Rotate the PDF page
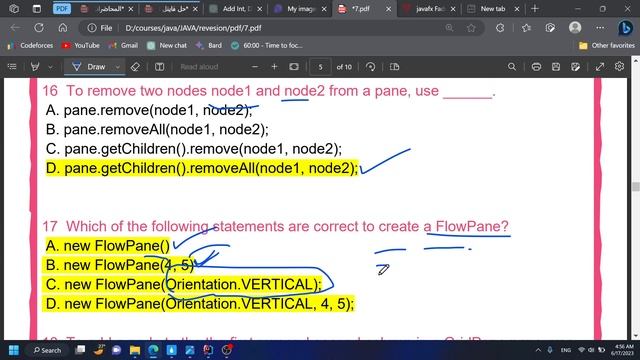The image size is (640, 360). (371, 67)
